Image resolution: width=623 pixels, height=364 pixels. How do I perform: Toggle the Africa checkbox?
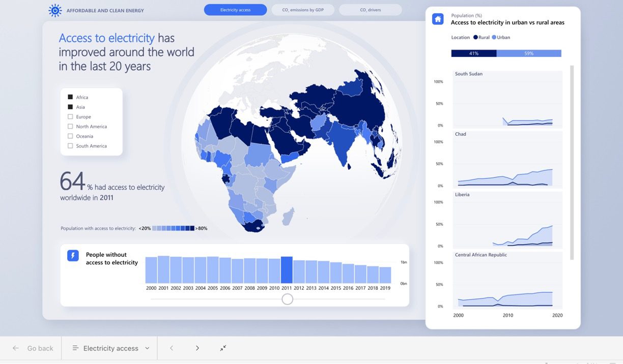click(70, 97)
